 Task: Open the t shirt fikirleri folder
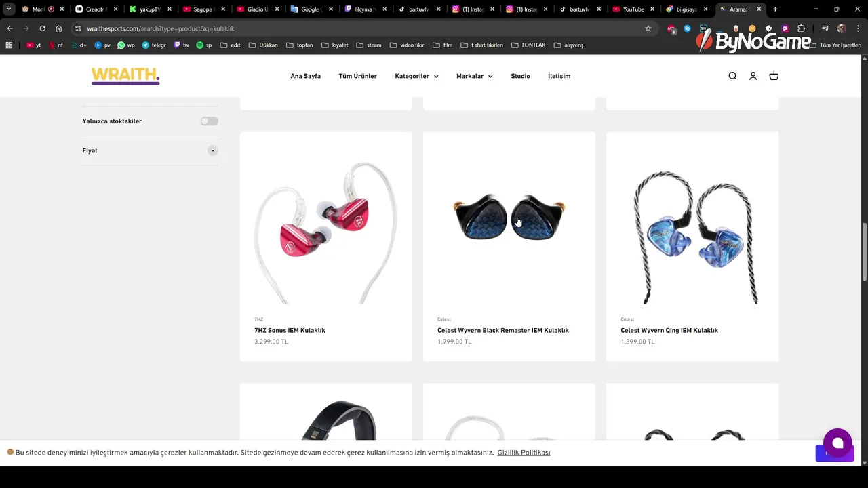coord(482,45)
